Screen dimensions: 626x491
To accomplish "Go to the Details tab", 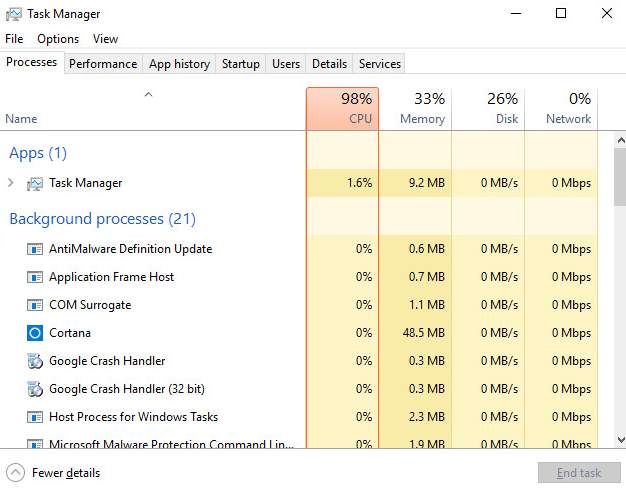I will coord(329,64).
